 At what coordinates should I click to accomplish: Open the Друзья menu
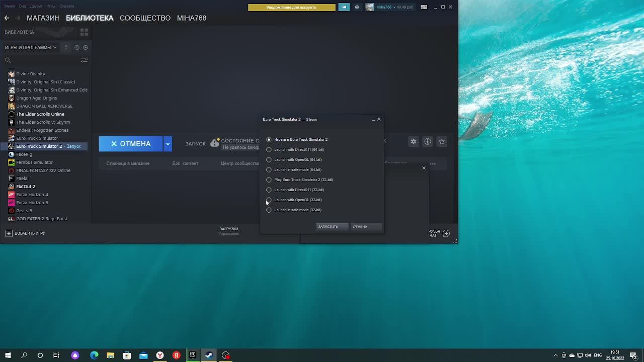pos(36,7)
